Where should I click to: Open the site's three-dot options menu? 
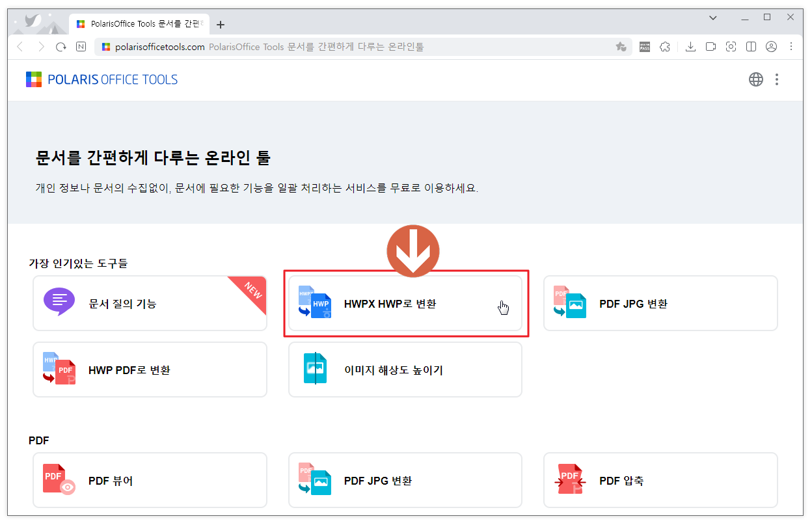(778, 79)
